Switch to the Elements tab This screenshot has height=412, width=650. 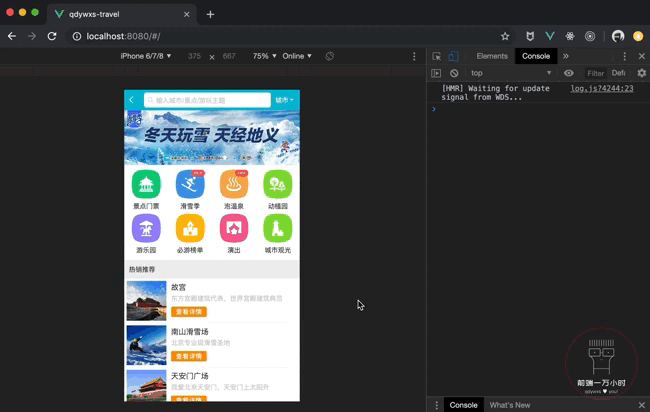click(492, 56)
